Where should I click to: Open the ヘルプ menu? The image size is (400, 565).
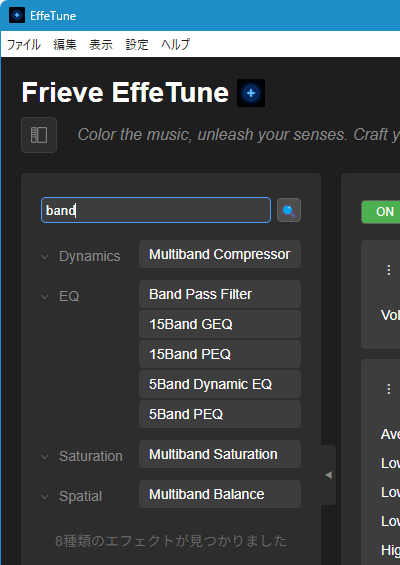(x=175, y=45)
